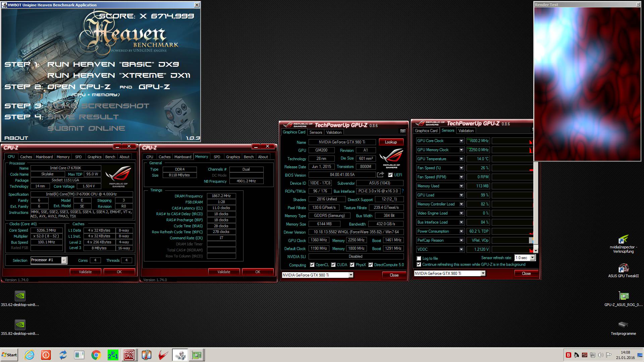Open Mainboard tab in left CPU-Z window

click(44, 157)
